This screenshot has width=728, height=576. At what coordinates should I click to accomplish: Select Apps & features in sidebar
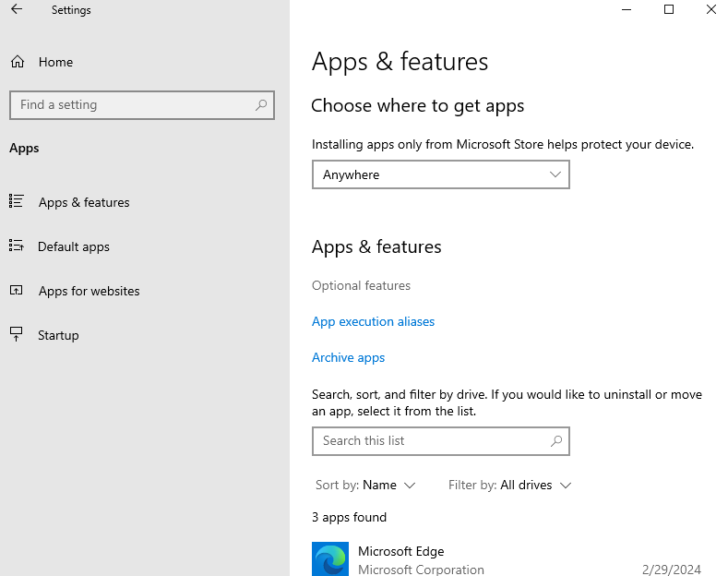(84, 202)
